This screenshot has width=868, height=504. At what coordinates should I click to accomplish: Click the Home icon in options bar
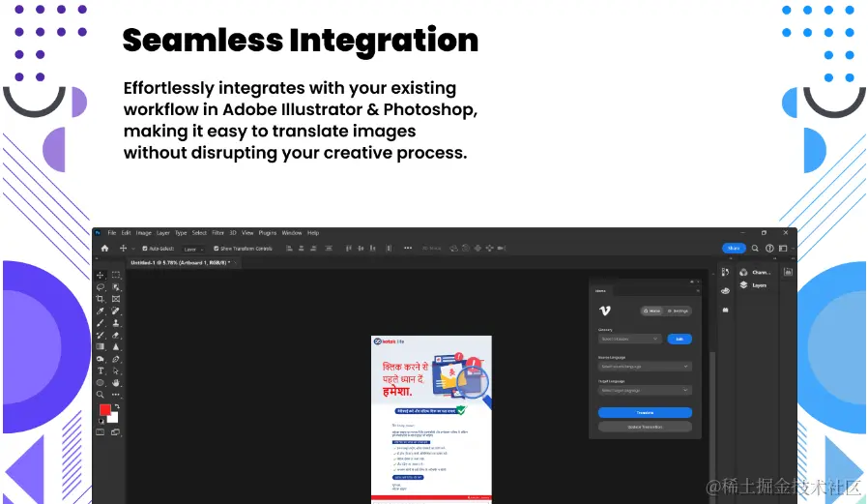[x=104, y=248]
